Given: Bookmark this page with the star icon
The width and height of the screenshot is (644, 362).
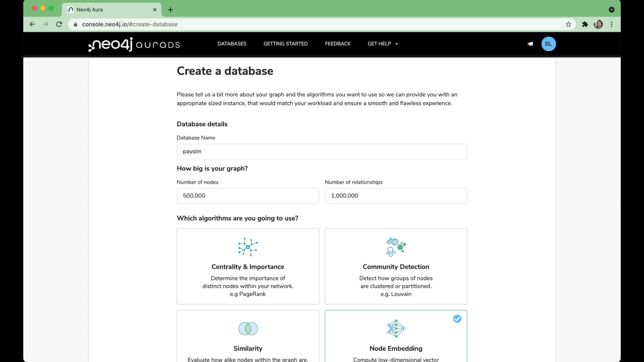Looking at the screenshot, I should [x=568, y=24].
